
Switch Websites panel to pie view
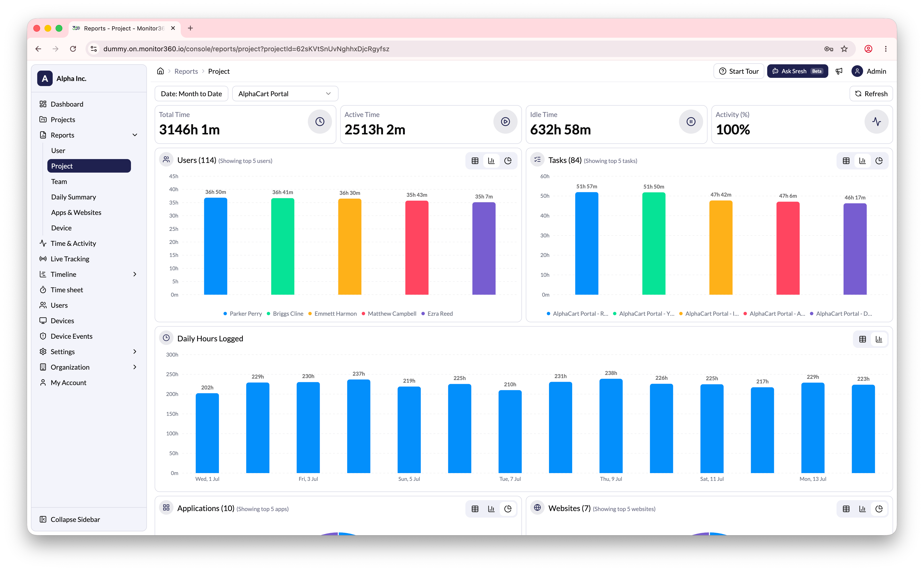click(x=879, y=509)
